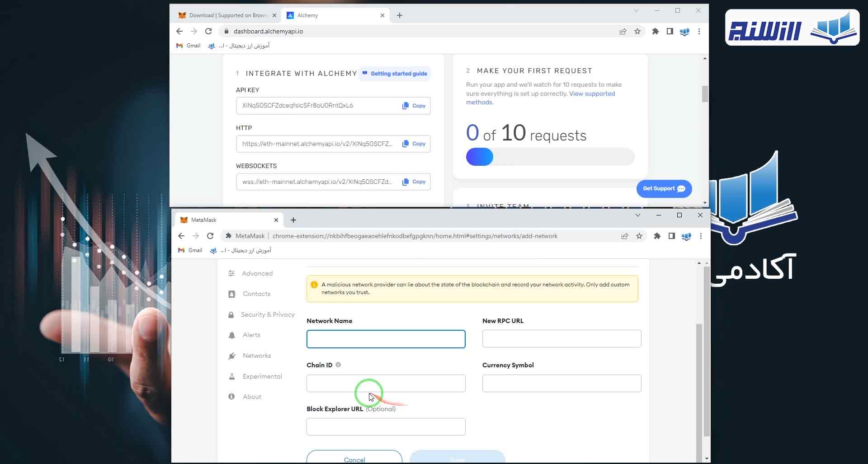
Task: Click the Alchemy page vertical scrollbar
Action: [x=705, y=94]
